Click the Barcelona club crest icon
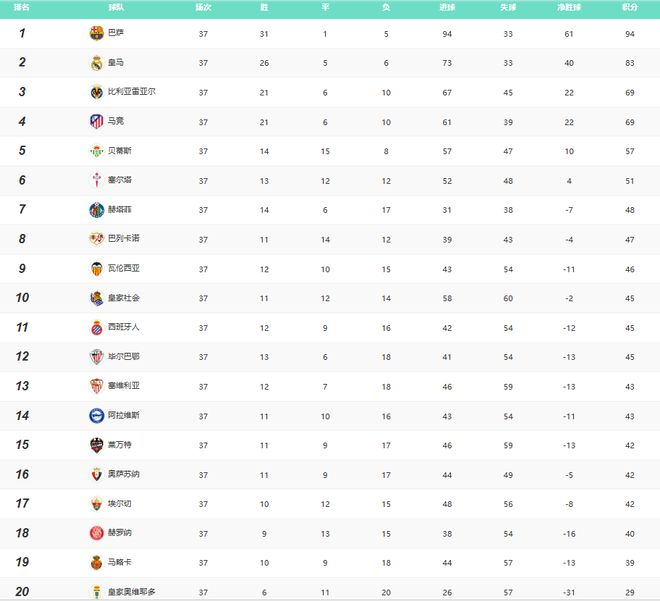Image resolution: width=660 pixels, height=601 pixels. point(97,33)
